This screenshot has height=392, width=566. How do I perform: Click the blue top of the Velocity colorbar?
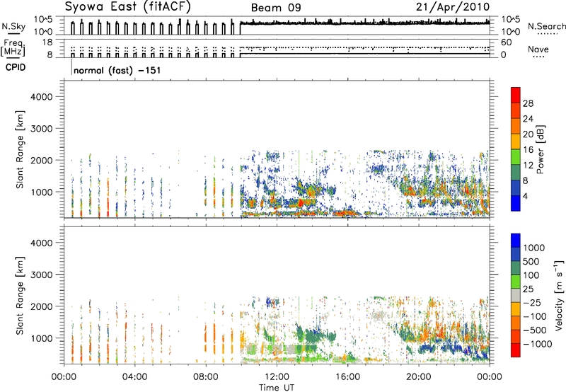tap(516, 241)
